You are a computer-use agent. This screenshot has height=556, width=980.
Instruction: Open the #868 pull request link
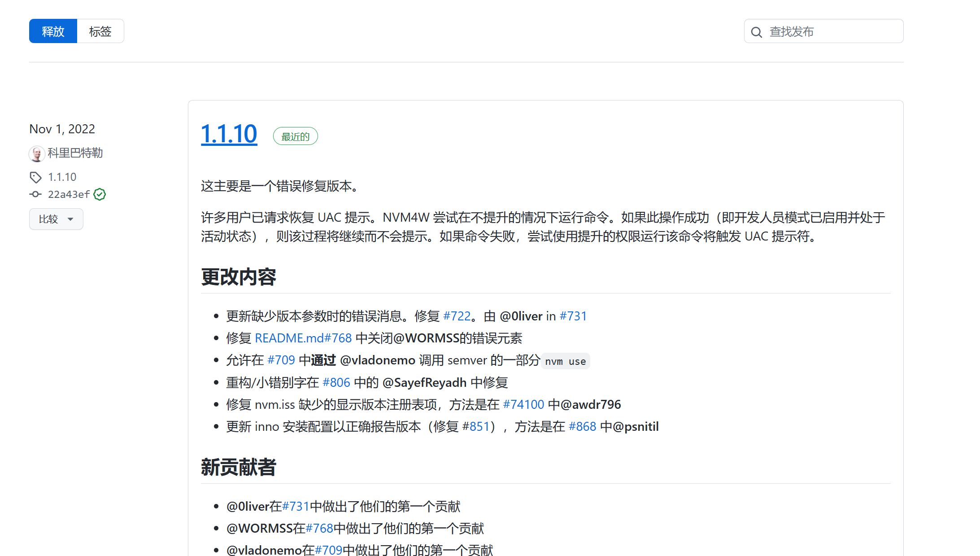582,427
